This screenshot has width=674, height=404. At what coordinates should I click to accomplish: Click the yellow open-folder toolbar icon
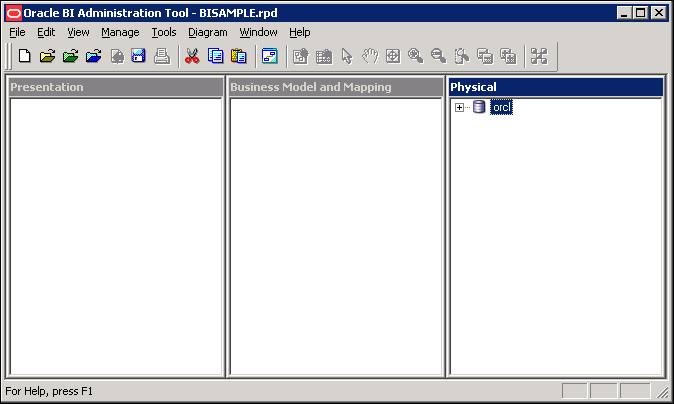(48, 56)
